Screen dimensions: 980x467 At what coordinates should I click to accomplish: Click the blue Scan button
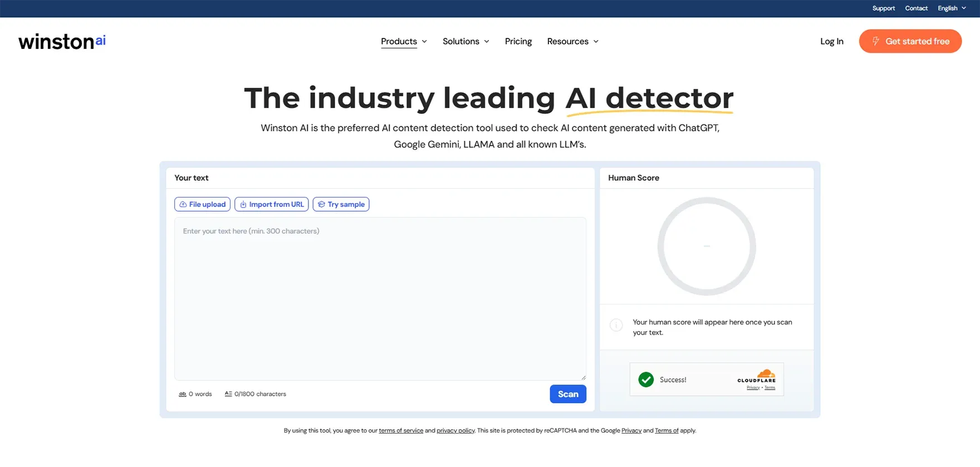(x=568, y=394)
